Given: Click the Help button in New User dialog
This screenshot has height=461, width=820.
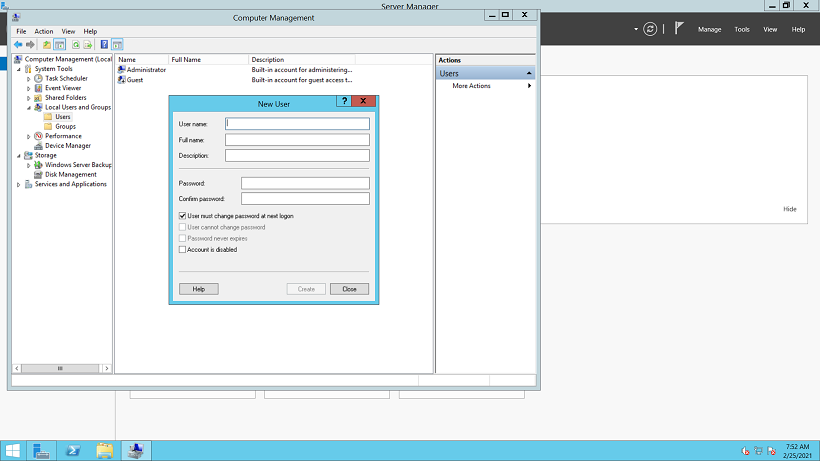Looking at the screenshot, I should click(199, 289).
